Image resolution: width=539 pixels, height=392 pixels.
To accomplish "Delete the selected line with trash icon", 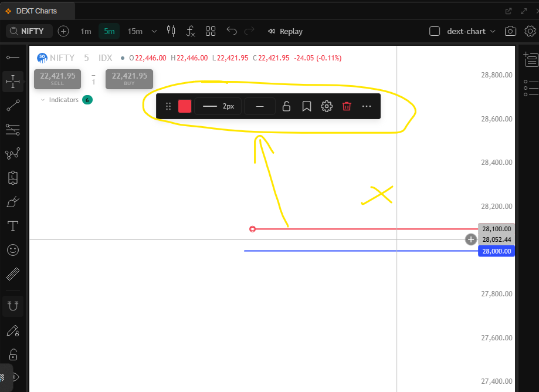I will 347,106.
